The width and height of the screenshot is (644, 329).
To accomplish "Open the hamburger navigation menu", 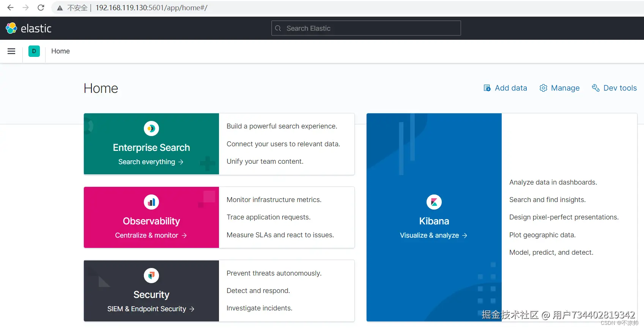I will click(x=11, y=51).
